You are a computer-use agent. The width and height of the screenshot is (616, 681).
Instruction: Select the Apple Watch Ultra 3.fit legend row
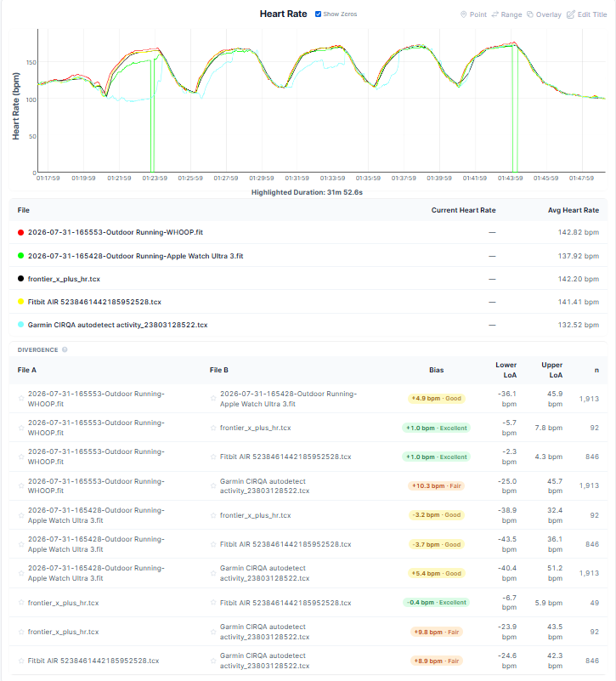point(308,256)
